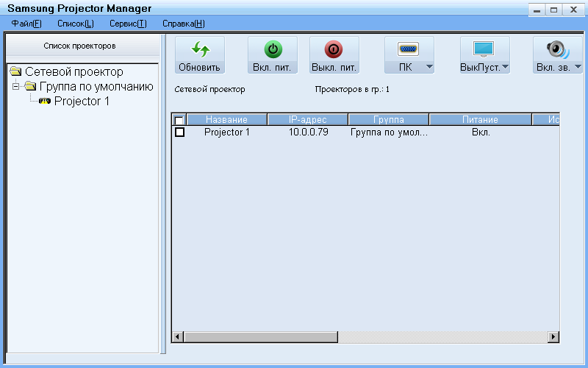This screenshot has width=588, height=368.
Task: Click the Группа по умол... table cell
Action: (389, 132)
